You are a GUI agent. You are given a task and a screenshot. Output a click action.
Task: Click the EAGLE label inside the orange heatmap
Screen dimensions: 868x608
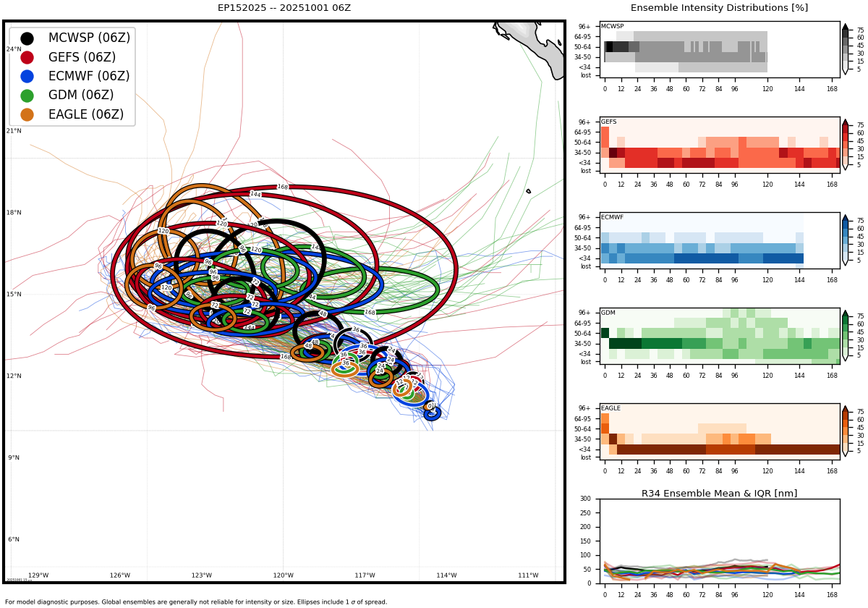click(610, 408)
